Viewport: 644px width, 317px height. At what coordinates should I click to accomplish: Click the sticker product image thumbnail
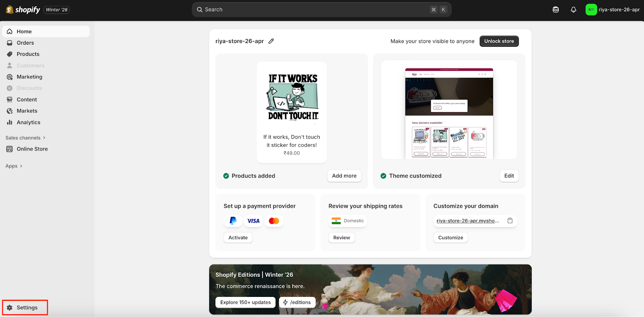tap(293, 97)
